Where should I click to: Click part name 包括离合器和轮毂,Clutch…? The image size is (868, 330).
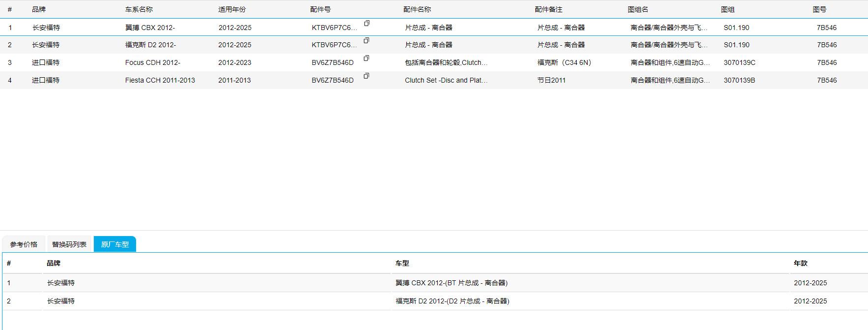click(446, 62)
